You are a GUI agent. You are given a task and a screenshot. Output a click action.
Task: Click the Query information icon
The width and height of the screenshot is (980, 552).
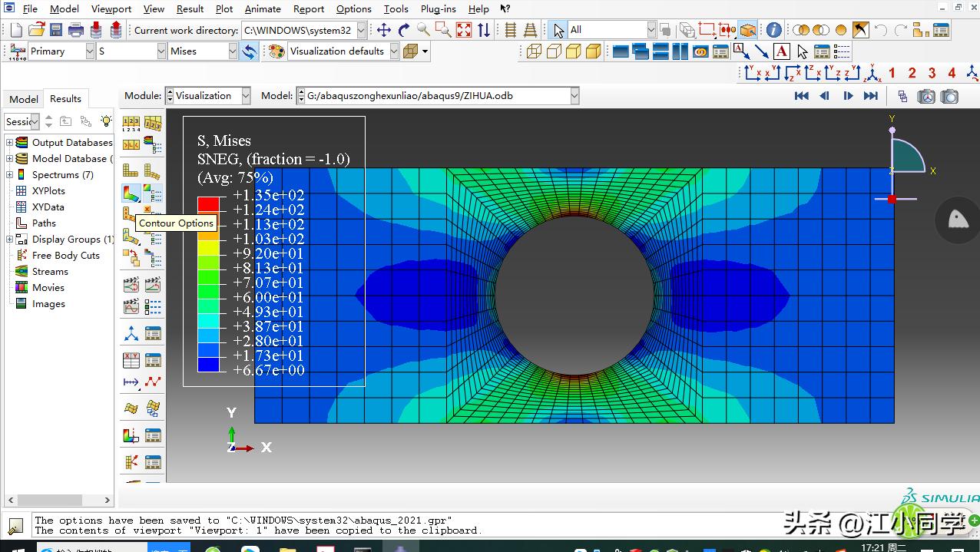pos(773,30)
